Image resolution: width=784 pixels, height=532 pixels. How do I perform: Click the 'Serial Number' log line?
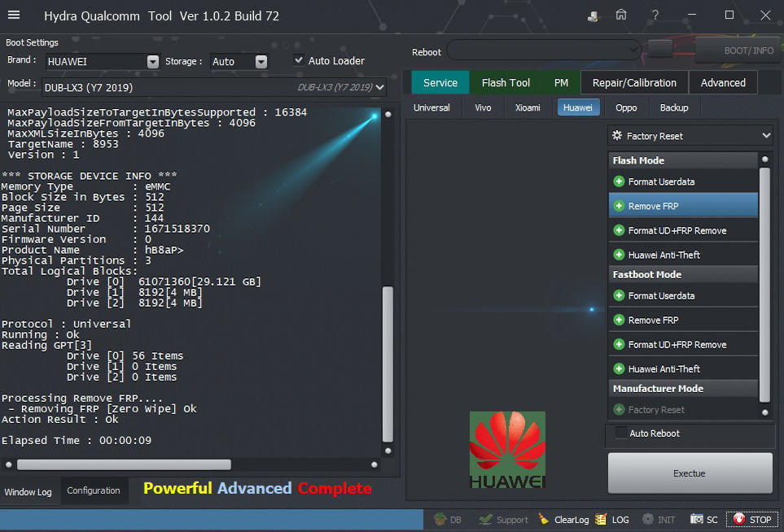pyautogui.click(x=106, y=229)
